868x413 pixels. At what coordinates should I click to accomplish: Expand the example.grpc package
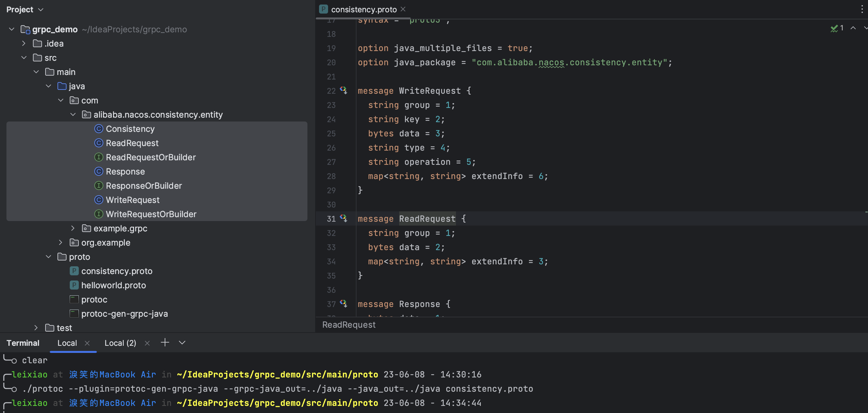(73, 228)
